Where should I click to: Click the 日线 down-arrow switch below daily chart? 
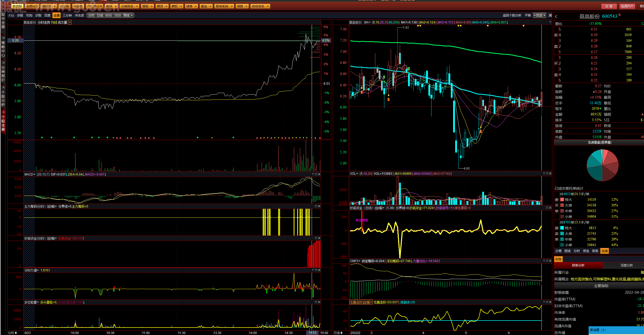(x=338, y=333)
